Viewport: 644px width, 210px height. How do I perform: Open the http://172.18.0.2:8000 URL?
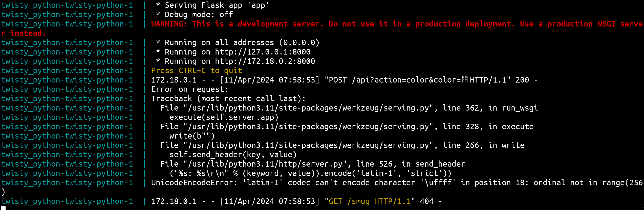(265, 61)
